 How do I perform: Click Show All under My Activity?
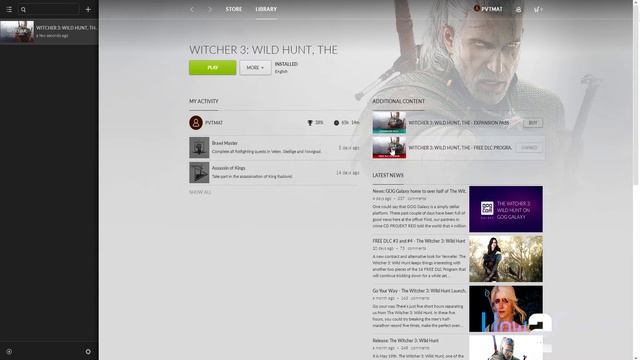(x=200, y=192)
